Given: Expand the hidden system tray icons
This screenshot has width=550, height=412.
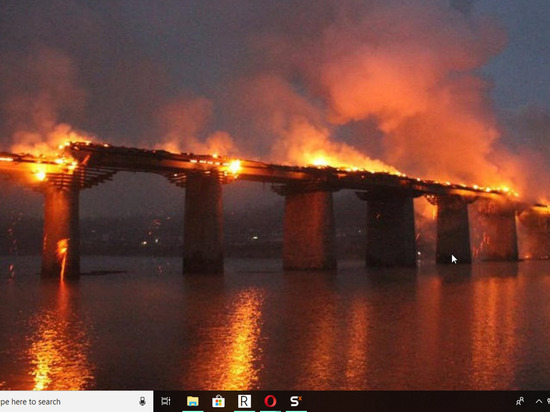Looking at the screenshot, I should (x=538, y=401).
